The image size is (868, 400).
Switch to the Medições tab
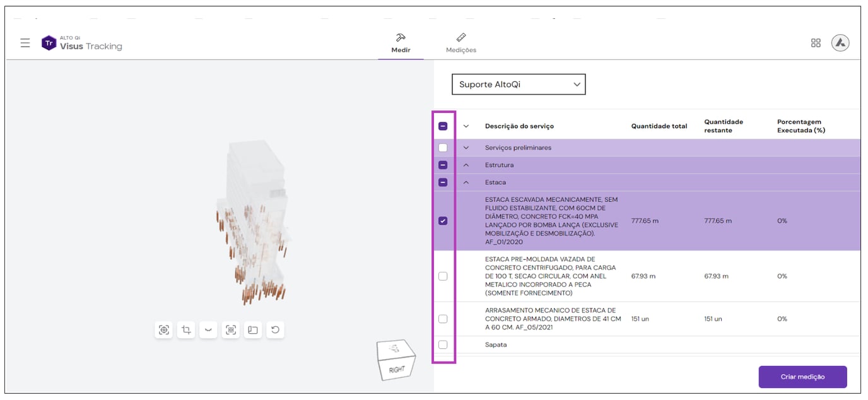[x=461, y=43]
